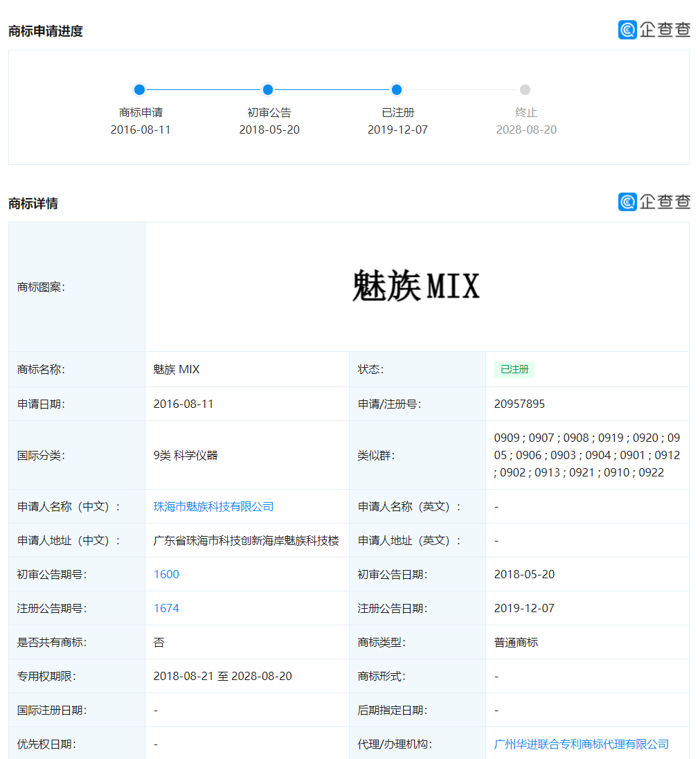Click the 企查查 logo beside 商标申请进度
Image resolution: width=700 pixels, height=759 pixels.
(654, 30)
